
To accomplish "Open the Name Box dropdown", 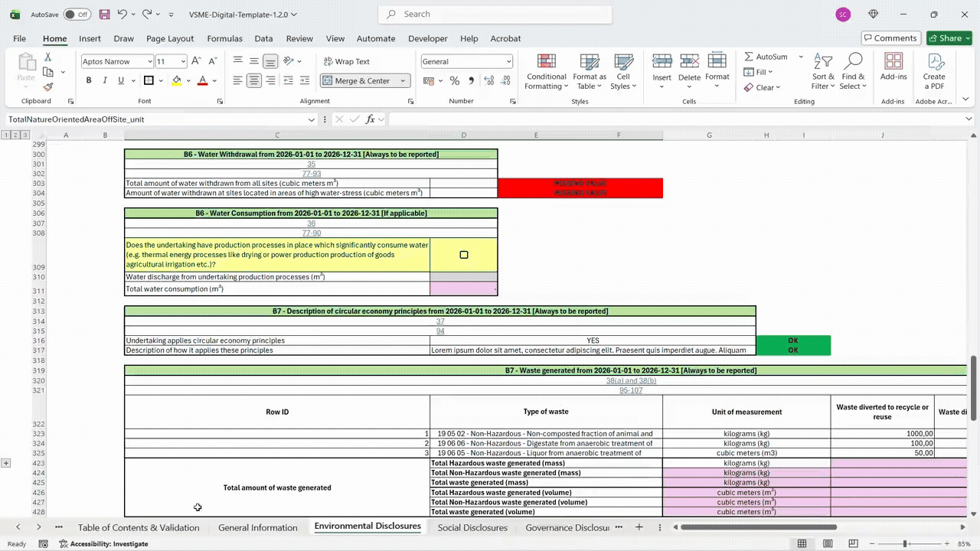I will [x=312, y=119].
